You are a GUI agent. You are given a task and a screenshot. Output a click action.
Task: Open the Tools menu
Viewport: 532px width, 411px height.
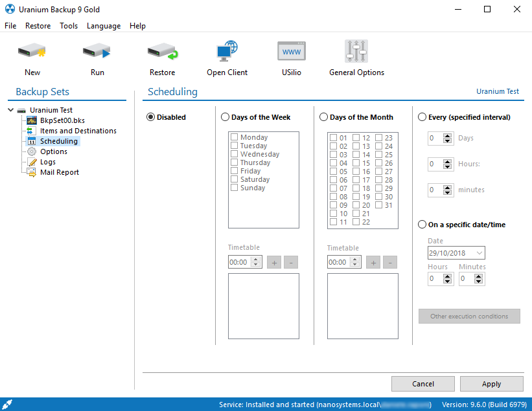click(69, 26)
